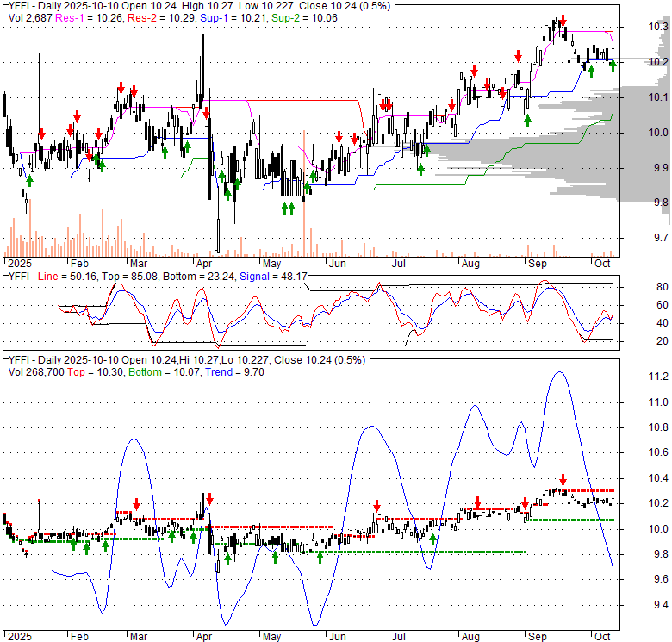Viewport: 672px width, 642px height.
Task: Click the '2025' year label under the bottom chart
Action: click(x=20, y=637)
